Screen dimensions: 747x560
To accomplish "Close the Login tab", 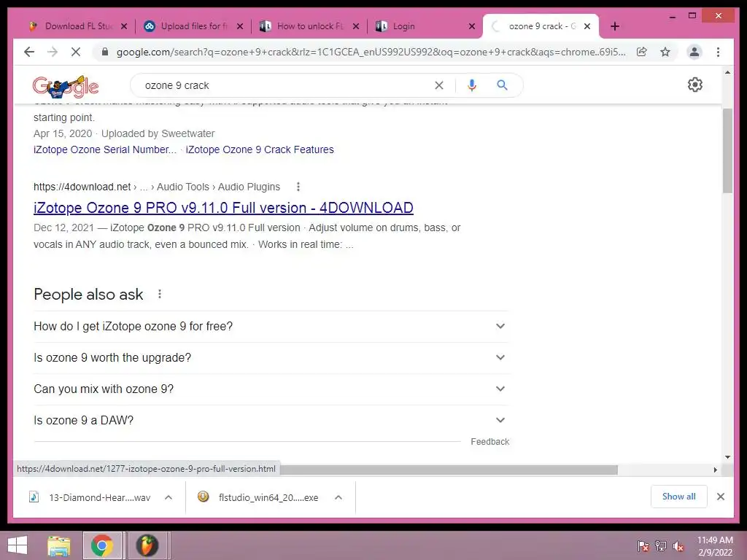I will pyautogui.click(x=472, y=26).
